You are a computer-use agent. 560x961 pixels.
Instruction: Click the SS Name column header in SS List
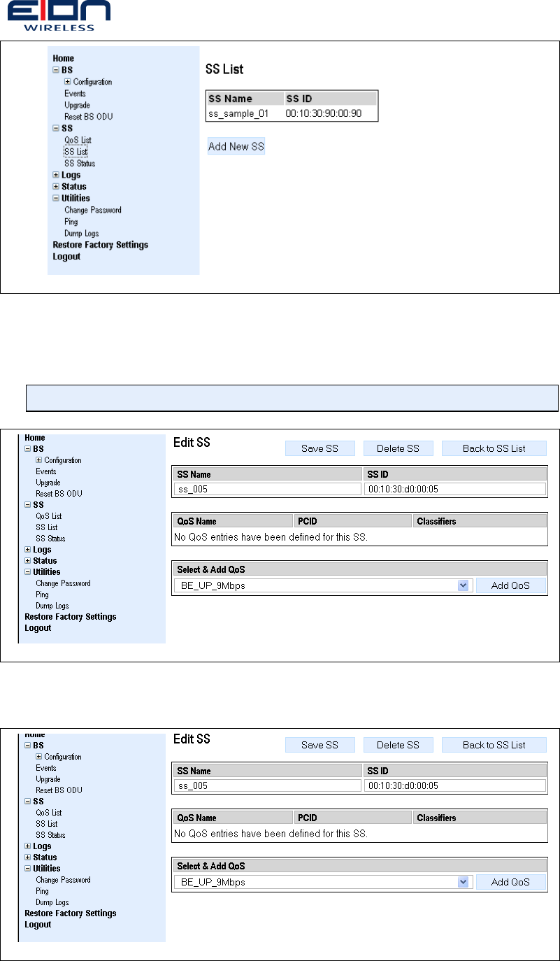point(245,99)
